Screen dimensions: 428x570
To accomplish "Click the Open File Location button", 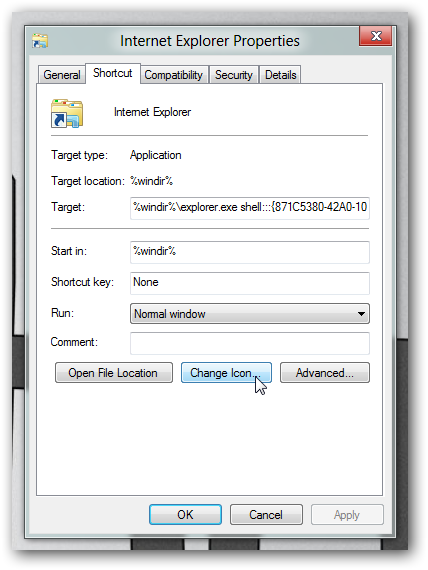I will click(x=114, y=373).
